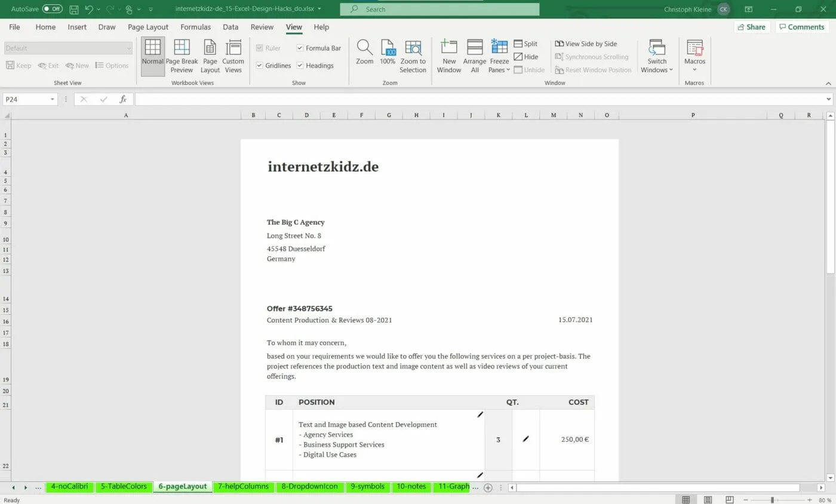Switch to the Formulas ribbon tab
This screenshot has width=836, height=504.
pyautogui.click(x=195, y=27)
